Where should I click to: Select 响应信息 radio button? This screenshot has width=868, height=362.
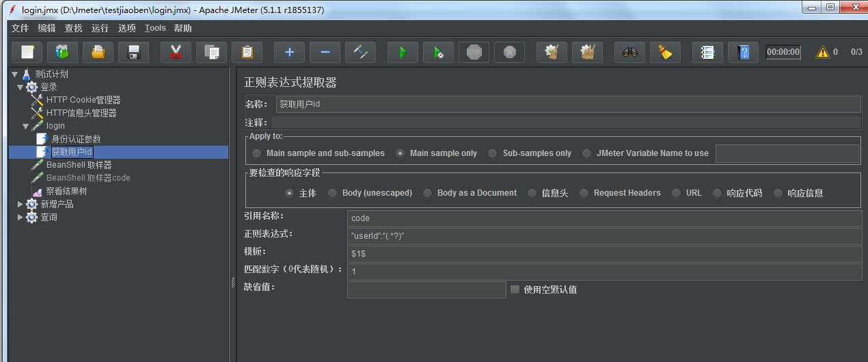[777, 193]
